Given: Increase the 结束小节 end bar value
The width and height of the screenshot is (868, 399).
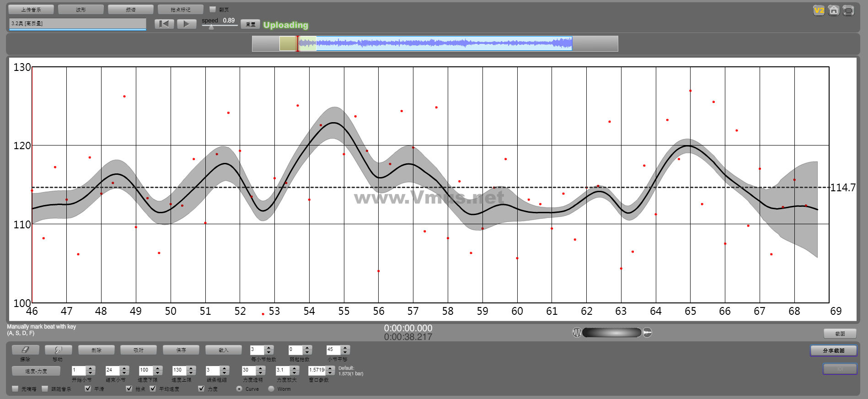Looking at the screenshot, I should 124,368.
